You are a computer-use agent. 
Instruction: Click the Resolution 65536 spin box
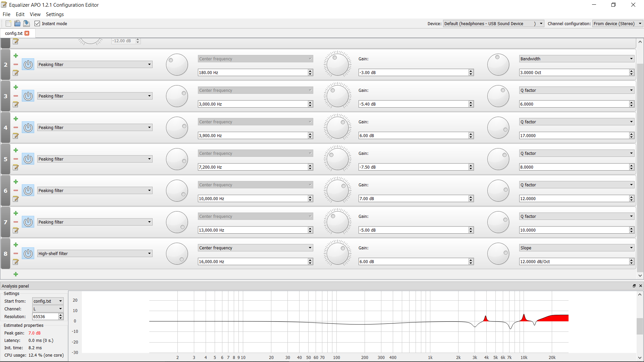pyautogui.click(x=48, y=316)
